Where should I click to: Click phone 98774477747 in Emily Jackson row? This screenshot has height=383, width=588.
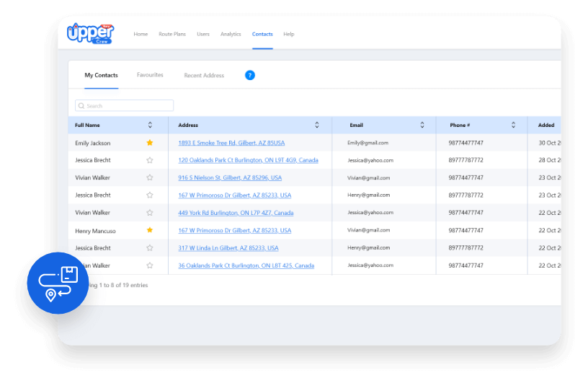pos(465,143)
